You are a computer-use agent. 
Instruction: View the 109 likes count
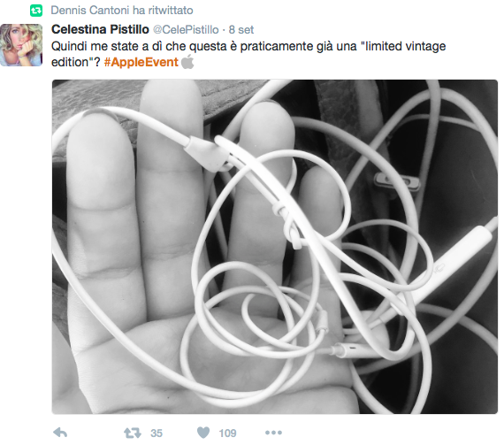click(227, 433)
